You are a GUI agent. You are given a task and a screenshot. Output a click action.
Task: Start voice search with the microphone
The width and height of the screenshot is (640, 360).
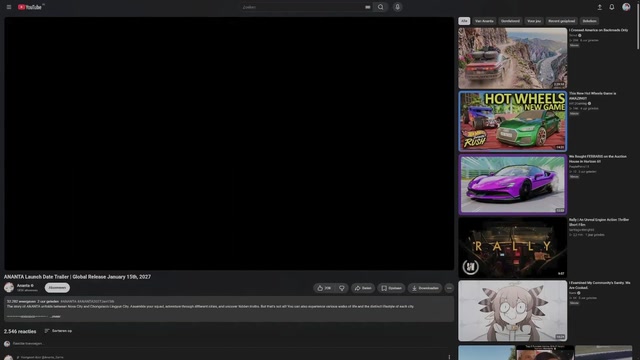(x=398, y=7)
